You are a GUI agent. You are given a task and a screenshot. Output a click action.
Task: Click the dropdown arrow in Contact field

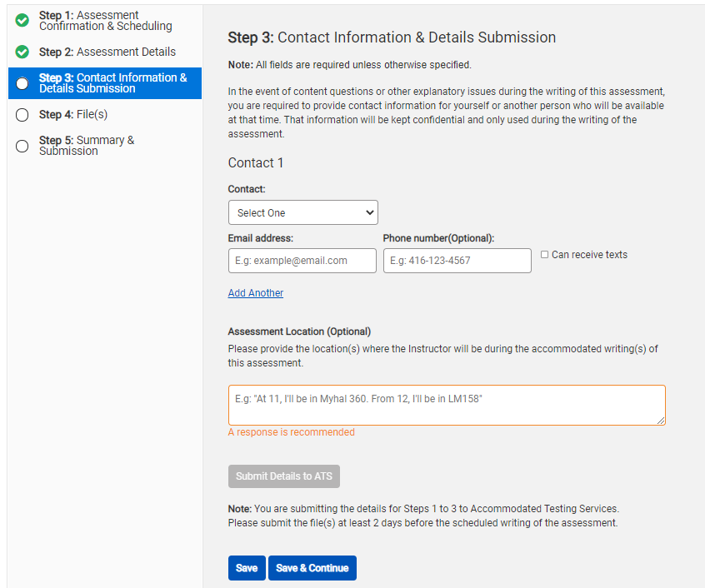(370, 212)
